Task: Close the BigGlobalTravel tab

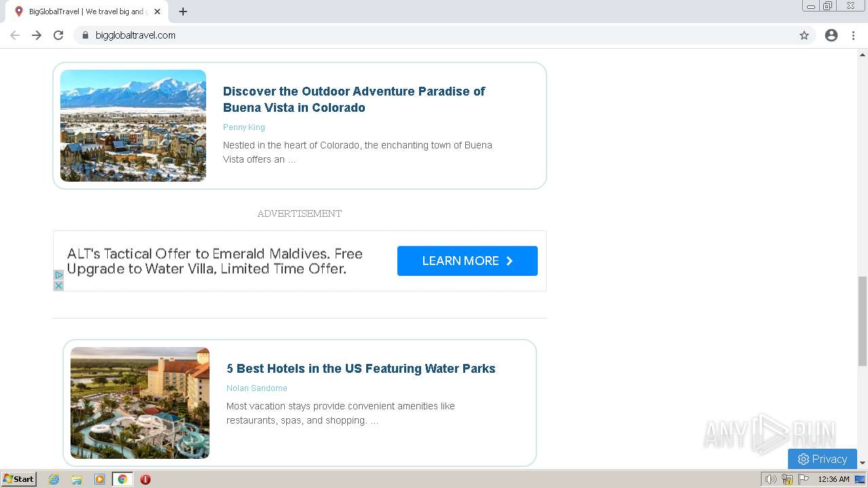Action: [x=157, y=12]
